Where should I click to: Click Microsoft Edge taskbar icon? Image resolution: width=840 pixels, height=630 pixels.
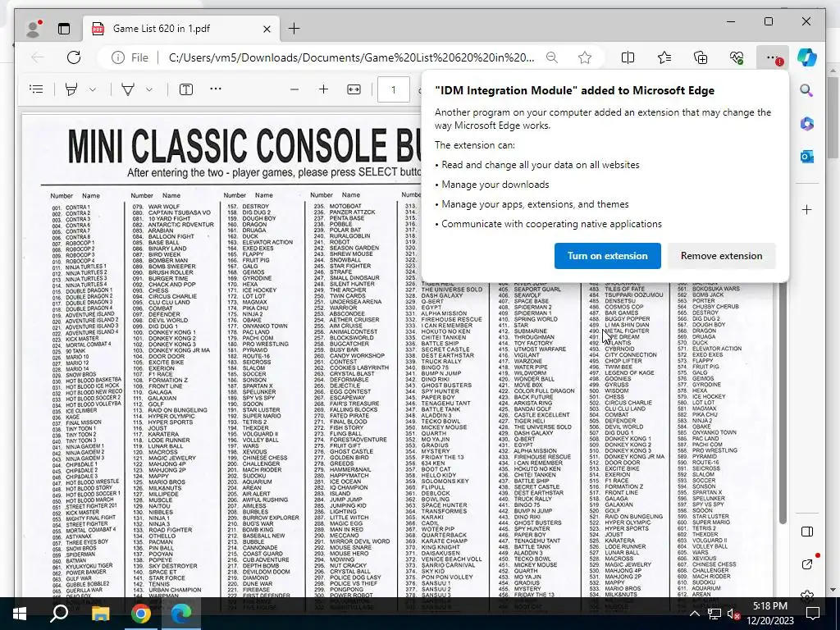click(x=181, y=614)
